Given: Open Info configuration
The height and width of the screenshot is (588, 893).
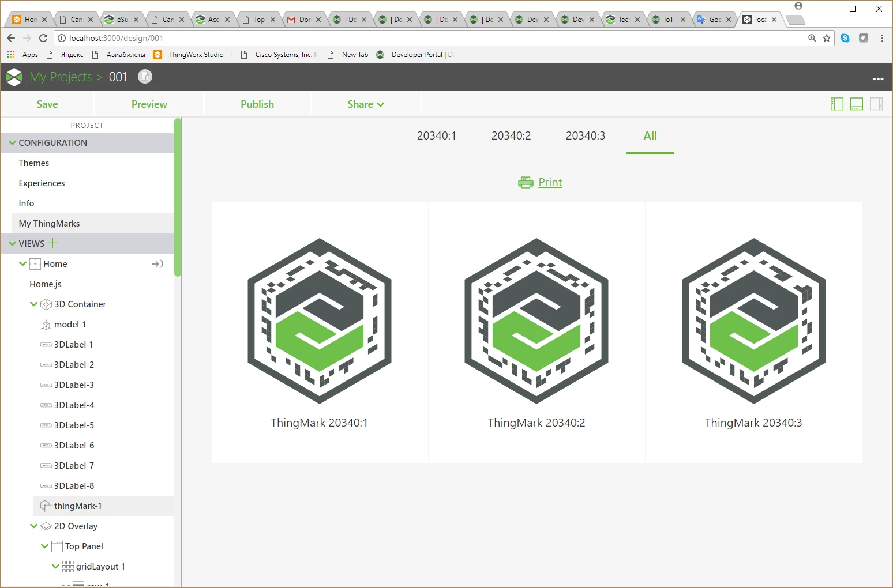Looking at the screenshot, I should click(27, 203).
